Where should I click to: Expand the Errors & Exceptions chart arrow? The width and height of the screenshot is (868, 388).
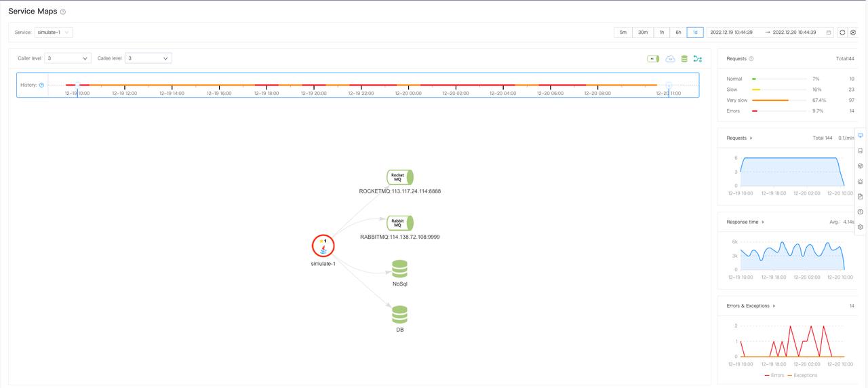click(774, 306)
